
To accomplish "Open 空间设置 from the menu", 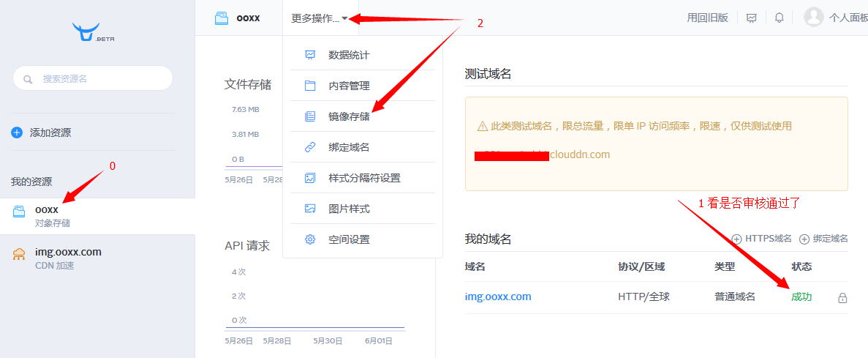I will [349, 239].
